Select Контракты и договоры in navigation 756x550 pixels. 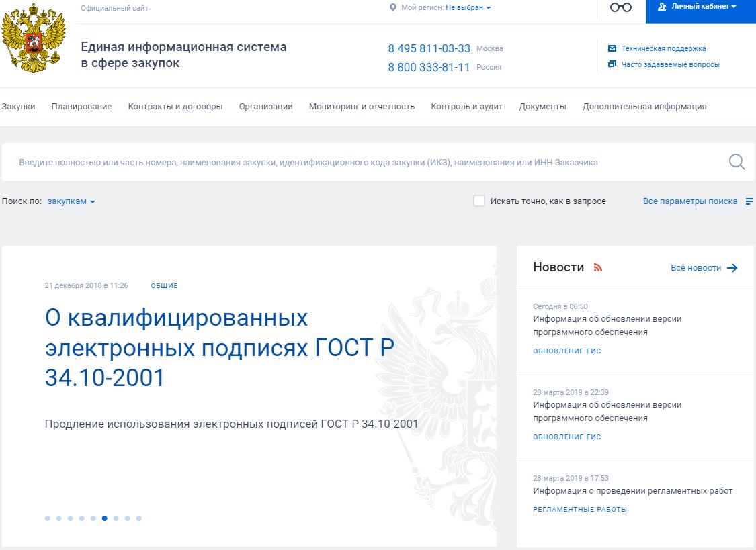(x=175, y=106)
